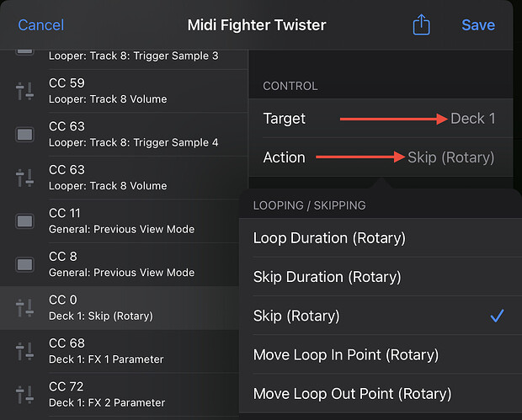
Task: Click the slider icon beside CC 0
Action: (25, 307)
